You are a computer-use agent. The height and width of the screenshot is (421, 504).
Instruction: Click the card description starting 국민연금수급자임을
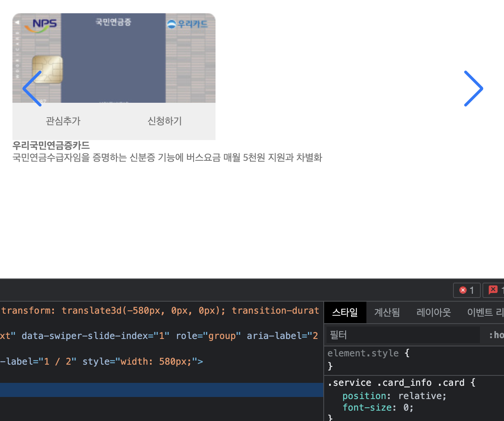coord(167,157)
